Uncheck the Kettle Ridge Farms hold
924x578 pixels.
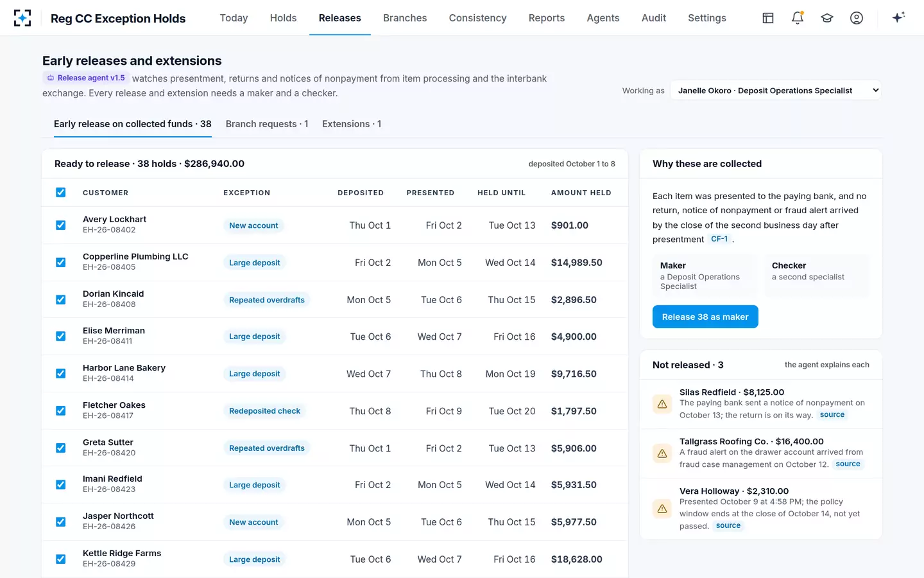tap(61, 559)
